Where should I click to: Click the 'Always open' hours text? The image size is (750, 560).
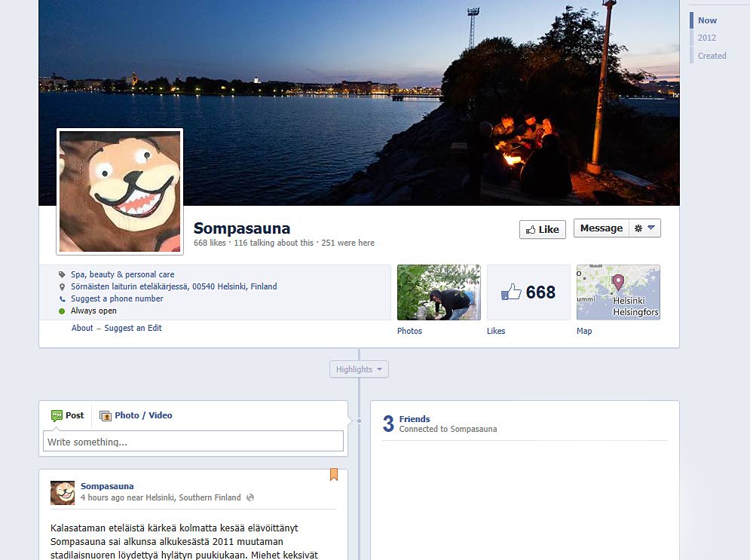pyautogui.click(x=93, y=311)
